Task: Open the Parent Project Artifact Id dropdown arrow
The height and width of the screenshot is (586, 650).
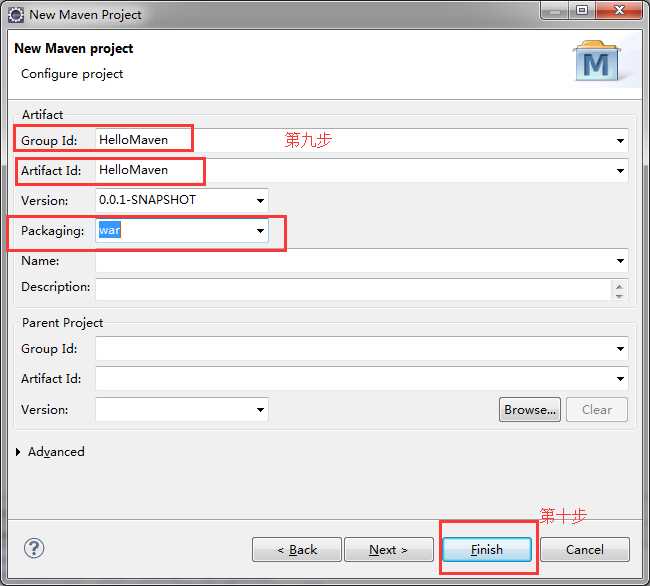Action: pos(620,378)
